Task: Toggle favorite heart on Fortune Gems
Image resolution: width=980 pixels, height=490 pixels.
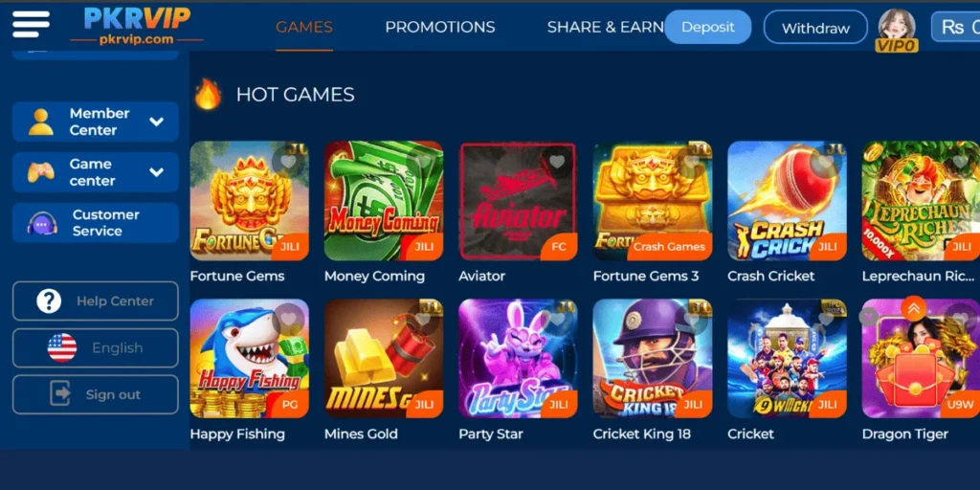Action: coord(288,162)
